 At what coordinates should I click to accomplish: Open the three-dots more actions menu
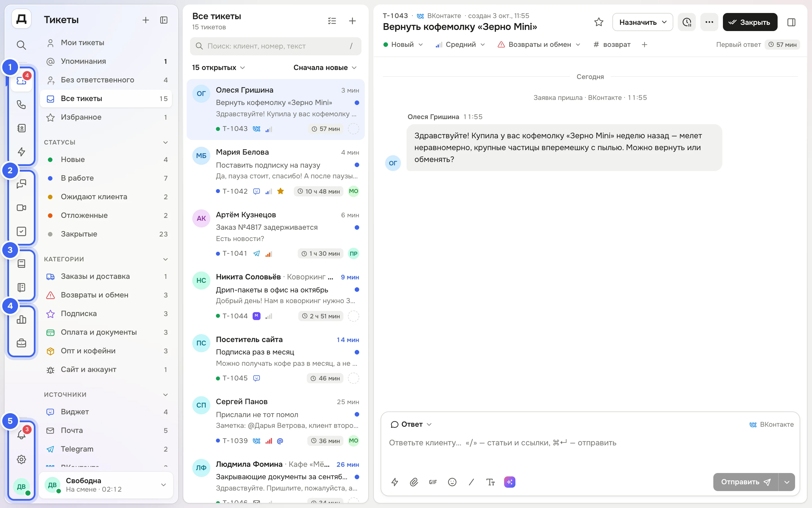[x=709, y=22]
